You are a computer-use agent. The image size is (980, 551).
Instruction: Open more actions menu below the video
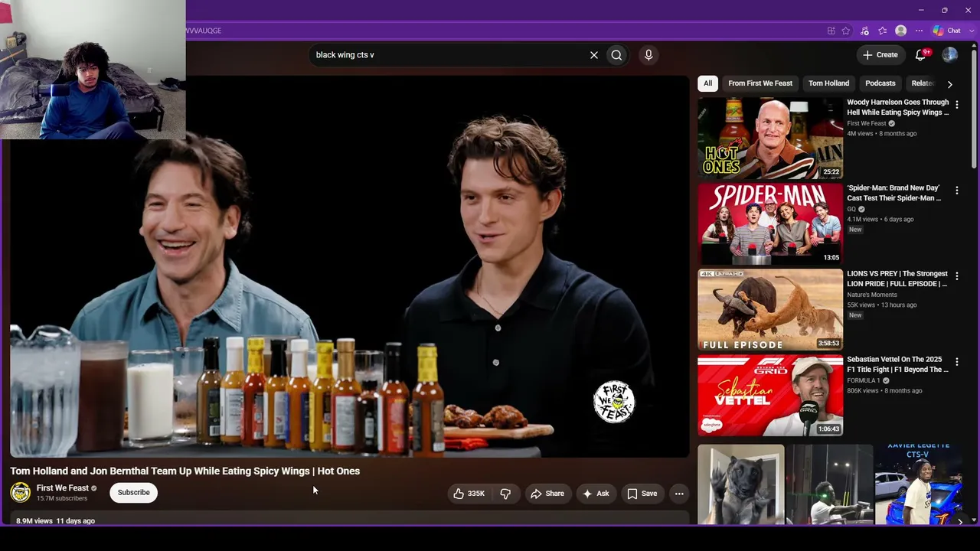tap(679, 494)
